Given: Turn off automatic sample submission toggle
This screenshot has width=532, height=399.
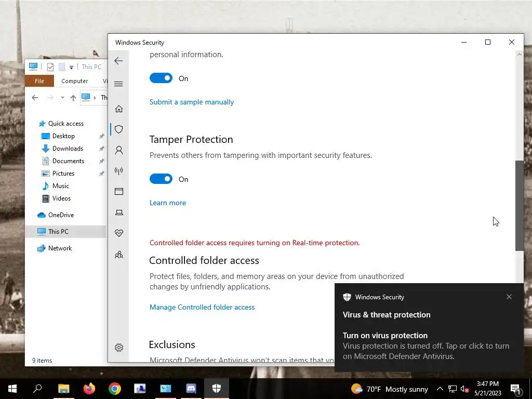Looking at the screenshot, I should pos(161,78).
